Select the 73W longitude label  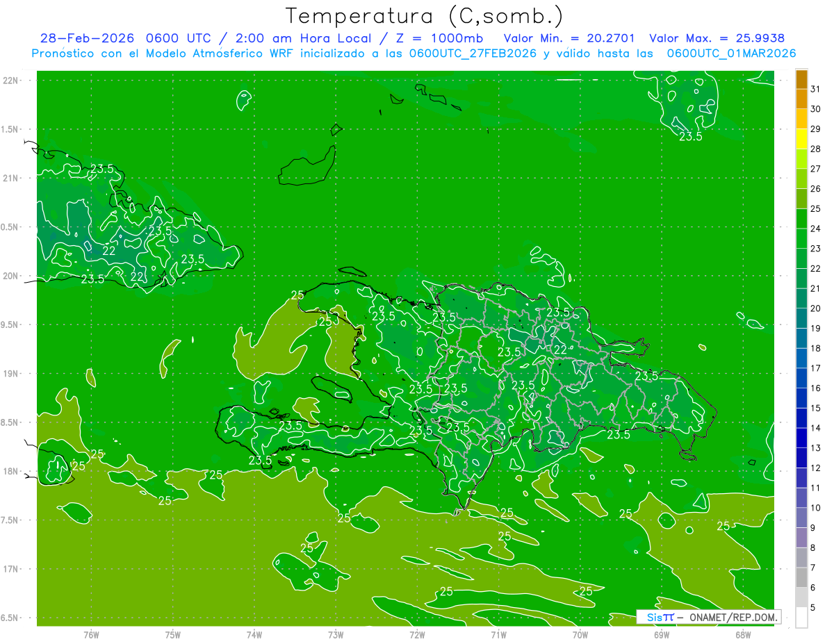(x=335, y=634)
